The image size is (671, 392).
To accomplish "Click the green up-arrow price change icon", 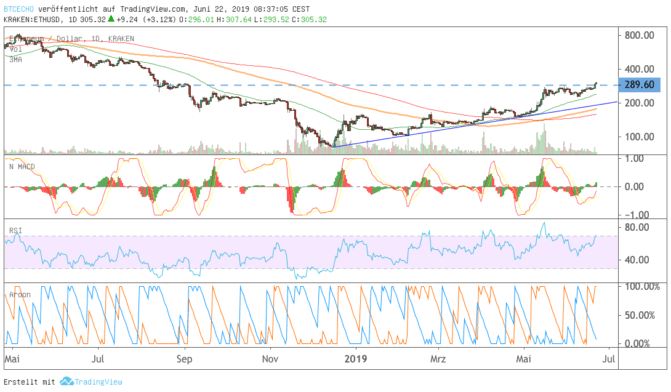I will point(111,19).
